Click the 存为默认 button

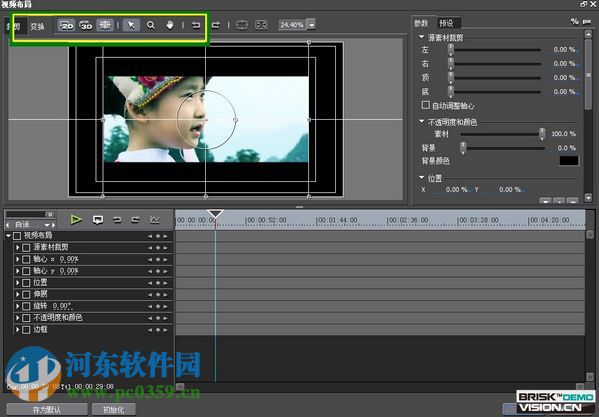(47, 410)
